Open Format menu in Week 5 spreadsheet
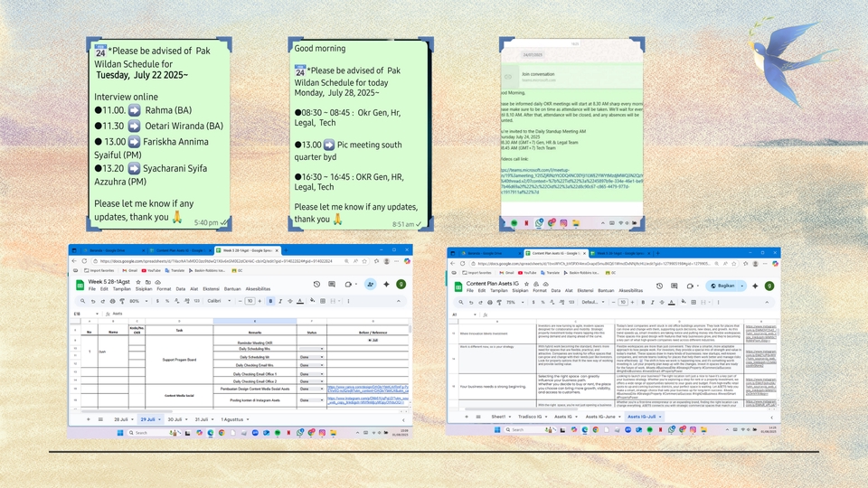 tap(163, 289)
